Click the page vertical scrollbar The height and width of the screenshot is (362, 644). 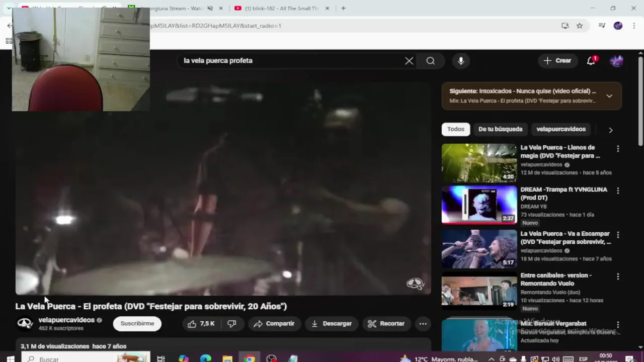pos(640,101)
